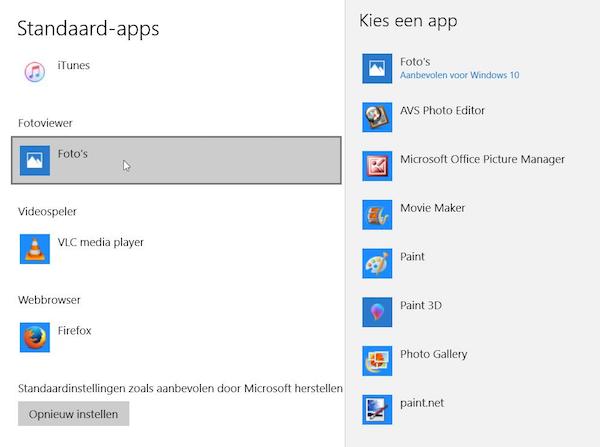Select Paint 3D text entry
The height and width of the screenshot is (447, 600).
point(421,305)
